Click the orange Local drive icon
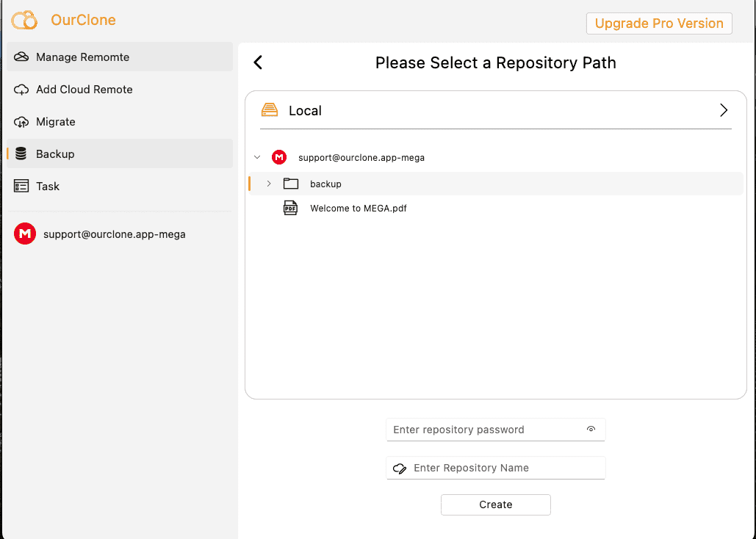The width and height of the screenshot is (756, 539). click(x=270, y=110)
